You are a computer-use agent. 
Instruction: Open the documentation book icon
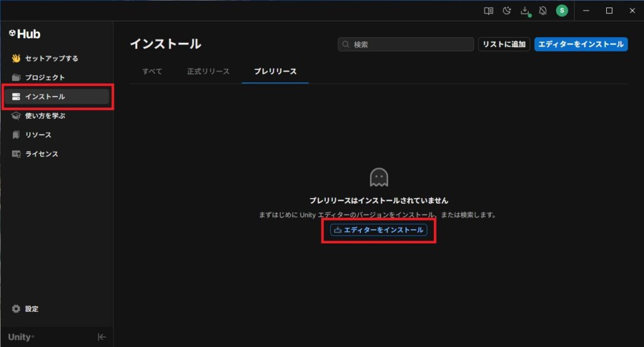[x=488, y=11]
